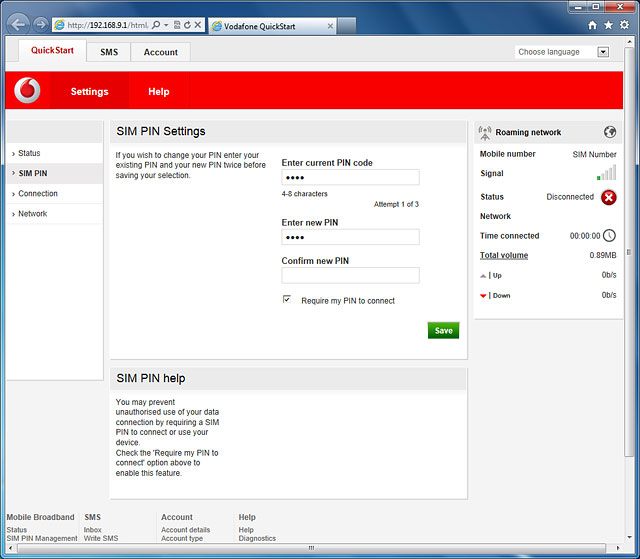Click the 'Attempt 1 of 3' text

(396, 204)
